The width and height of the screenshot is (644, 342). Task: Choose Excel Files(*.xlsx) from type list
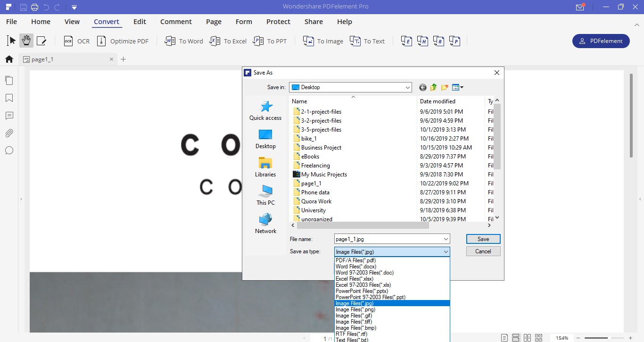click(x=392, y=279)
